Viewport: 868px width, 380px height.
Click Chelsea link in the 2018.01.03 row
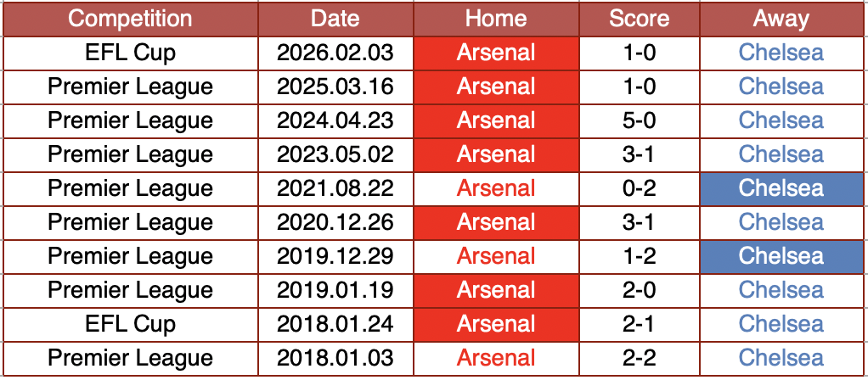point(781,358)
